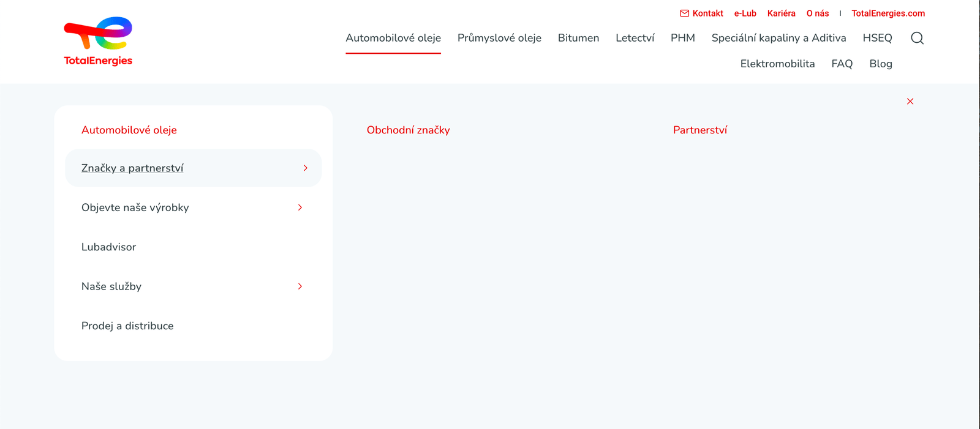980x429 pixels.
Task: Select Letectví in the main navigation
Action: click(635, 38)
